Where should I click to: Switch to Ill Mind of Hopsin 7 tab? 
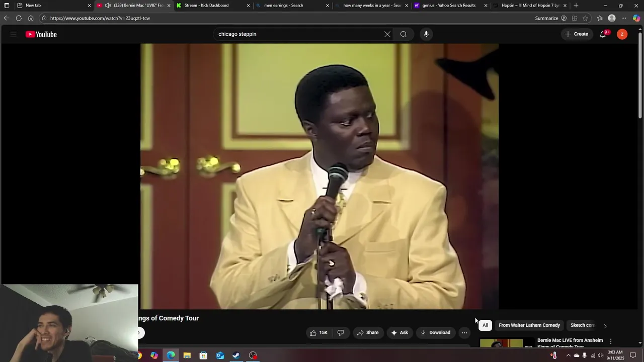tap(530, 6)
